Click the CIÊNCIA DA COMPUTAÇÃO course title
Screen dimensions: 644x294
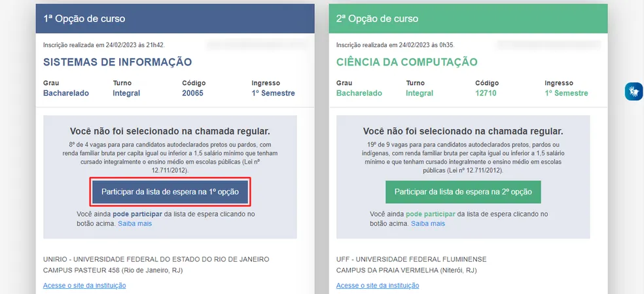pos(407,62)
